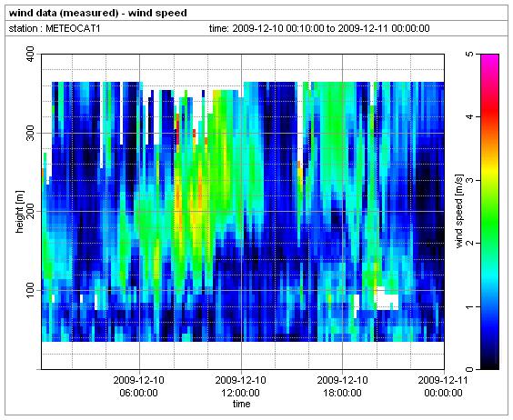Click the time range text '2009-12-10 00:10:00 to 2009-12-11 00:00:00'
The height and width of the screenshot is (420, 513).
tap(331, 28)
